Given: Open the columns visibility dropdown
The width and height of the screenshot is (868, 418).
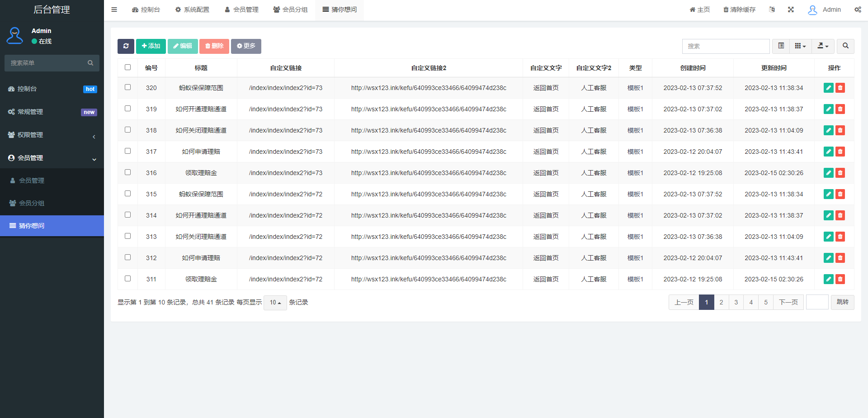Looking at the screenshot, I should click(x=800, y=46).
